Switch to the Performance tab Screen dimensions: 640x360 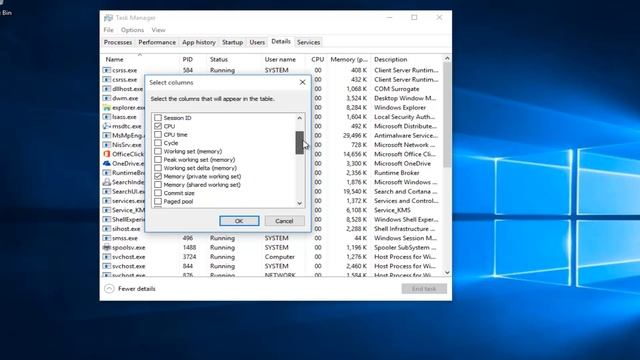pyautogui.click(x=157, y=42)
